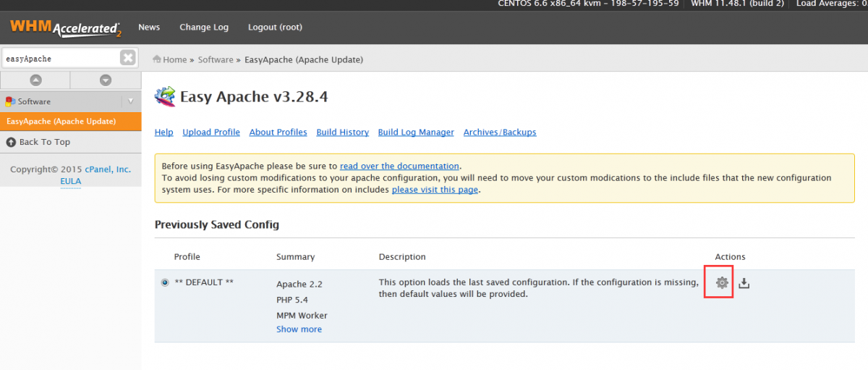Screen dimensions: 868x370
Task: Download the DEFAULT profile via download icon
Action: (x=744, y=283)
